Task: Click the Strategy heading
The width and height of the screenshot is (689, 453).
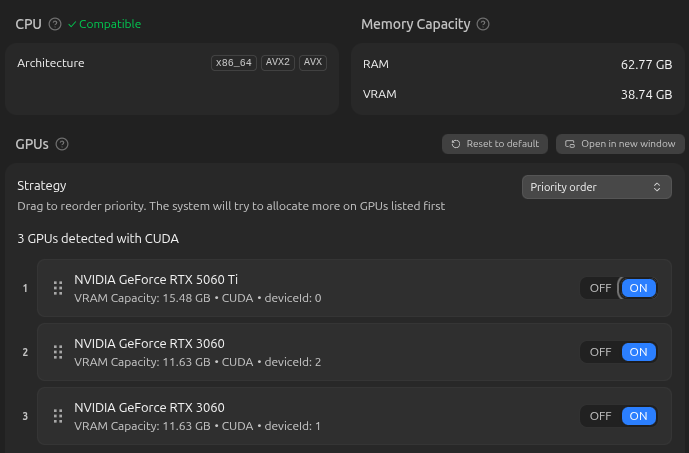Action: [x=42, y=186]
